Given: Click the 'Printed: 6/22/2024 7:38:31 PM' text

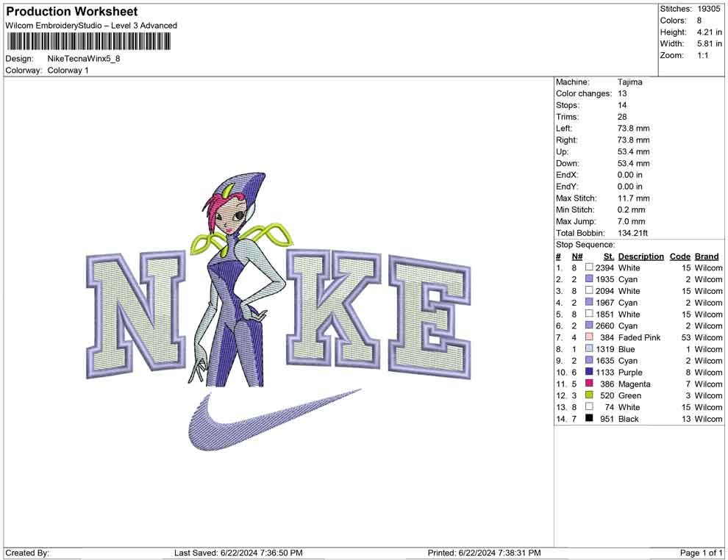Looking at the screenshot, I should coord(485,553).
